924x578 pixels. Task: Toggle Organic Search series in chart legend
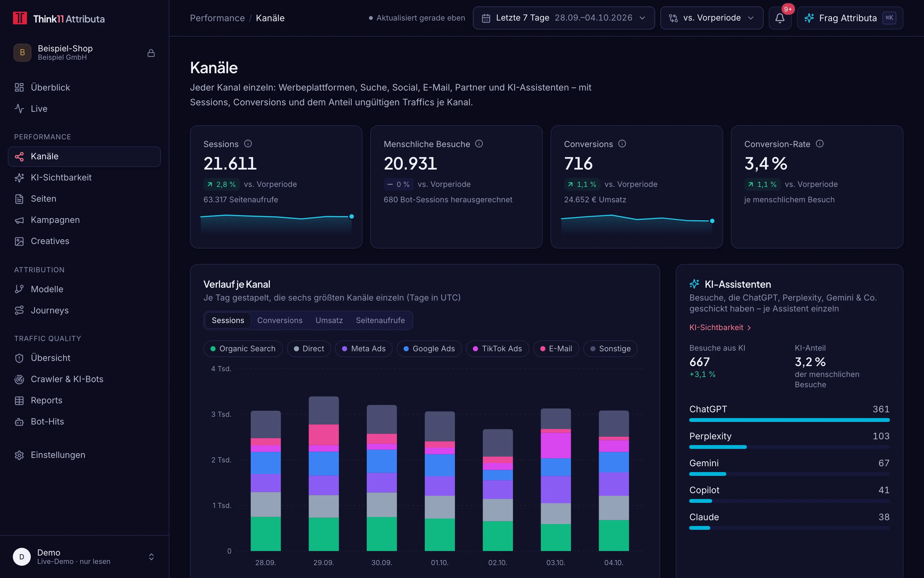pos(243,349)
